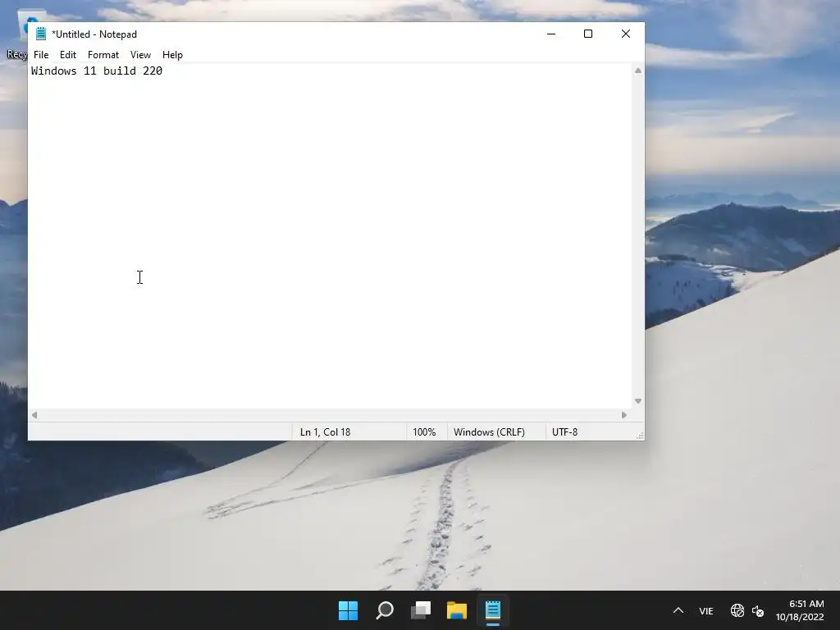This screenshot has width=840, height=630.
Task: Click the muted volume tray icon
Action: coord(757,610)
